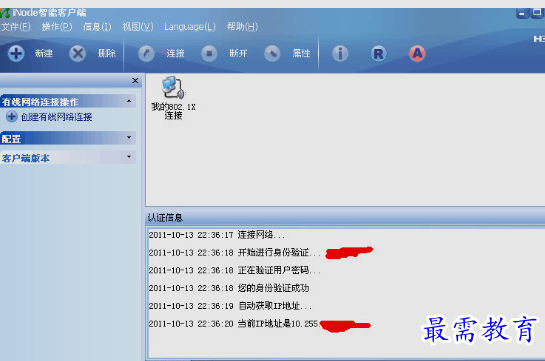The width and height of the screenshot is (545, 361).
Task: Maximize the iNode window
Action: [537, 13]
